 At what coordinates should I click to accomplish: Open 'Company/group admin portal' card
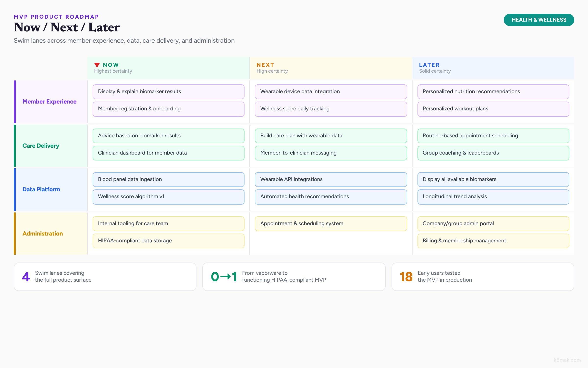coord(493,224)
